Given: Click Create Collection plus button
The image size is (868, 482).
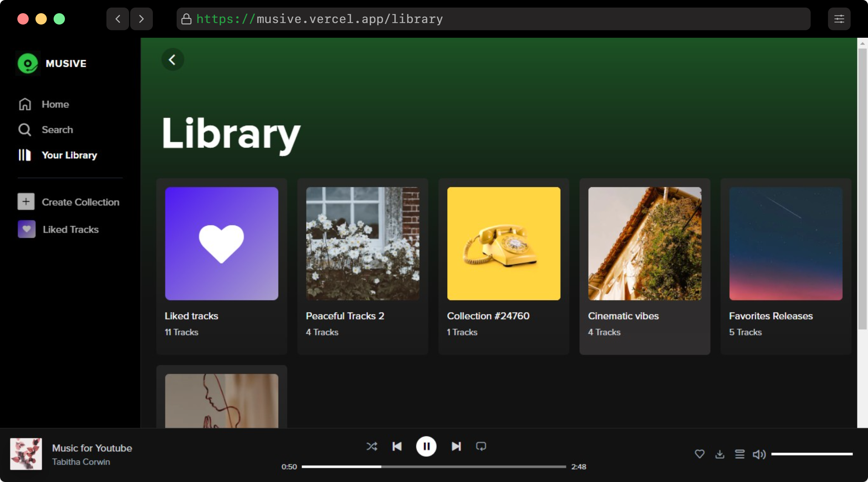Looking at the screenshot, I should 26,202.
